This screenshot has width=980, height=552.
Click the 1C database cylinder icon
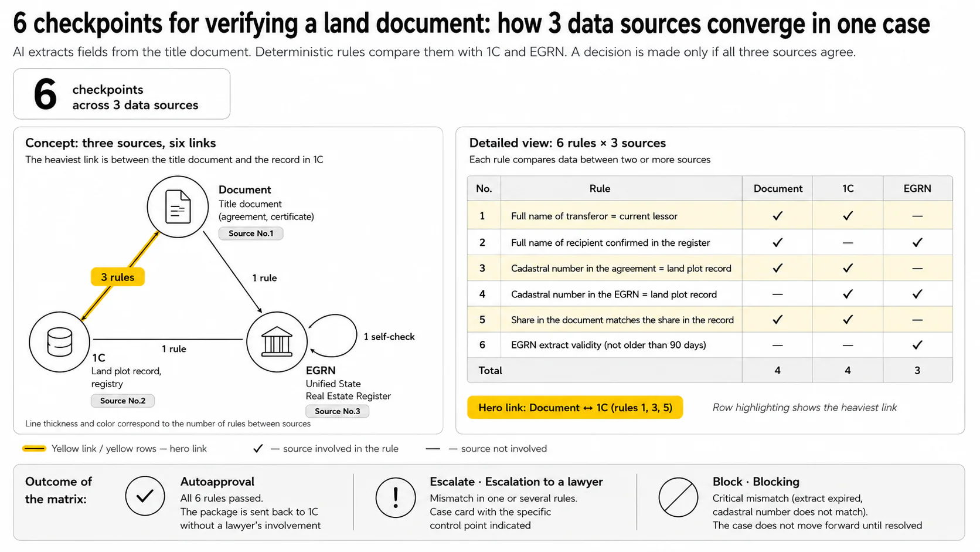(59, 342)
